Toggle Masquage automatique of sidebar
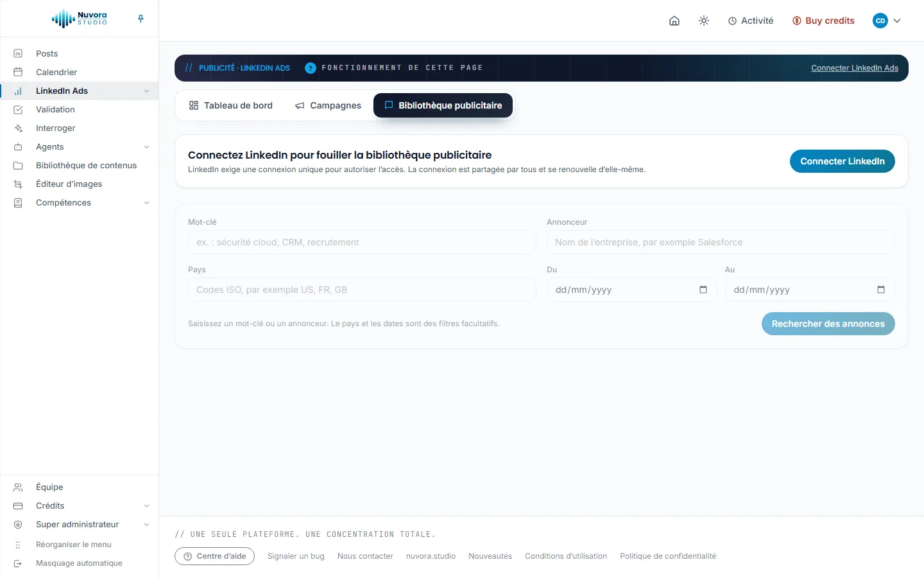This screenshot has height=578, width=924. point(80,563)
